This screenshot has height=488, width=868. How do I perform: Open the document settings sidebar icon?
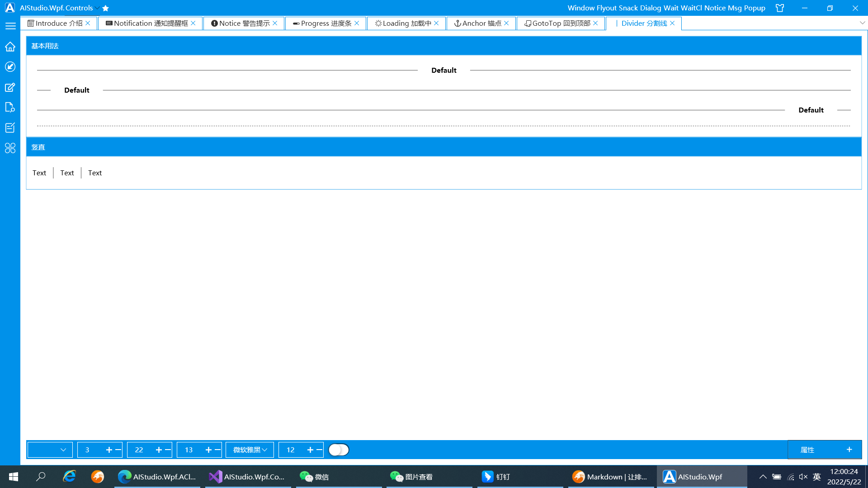[x=10, y=108]
